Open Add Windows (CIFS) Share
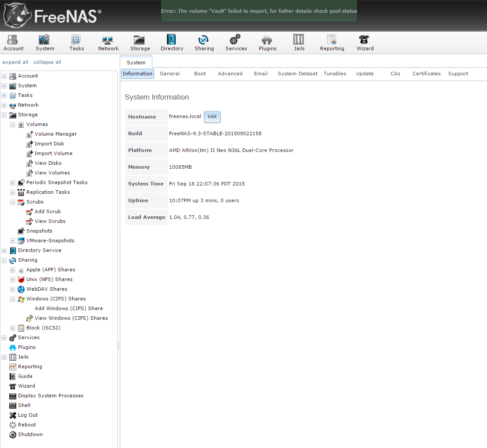487x448 pixels. (x=69, y=308)
